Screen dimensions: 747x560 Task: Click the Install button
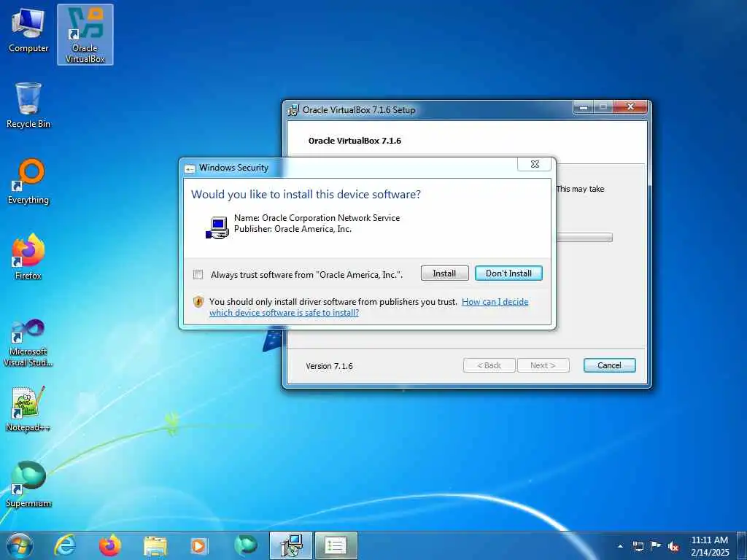point(444,273)
